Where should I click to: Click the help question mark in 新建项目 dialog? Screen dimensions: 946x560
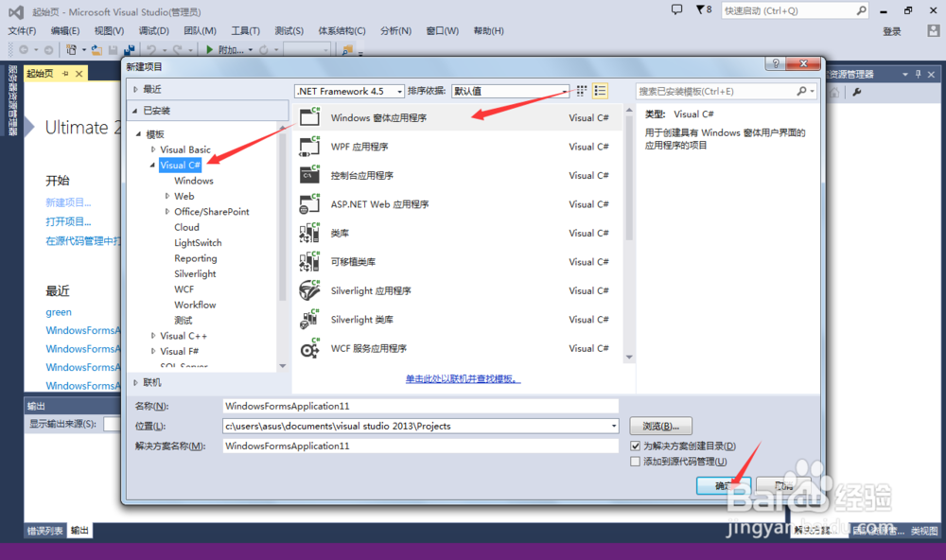click(776, 63)
